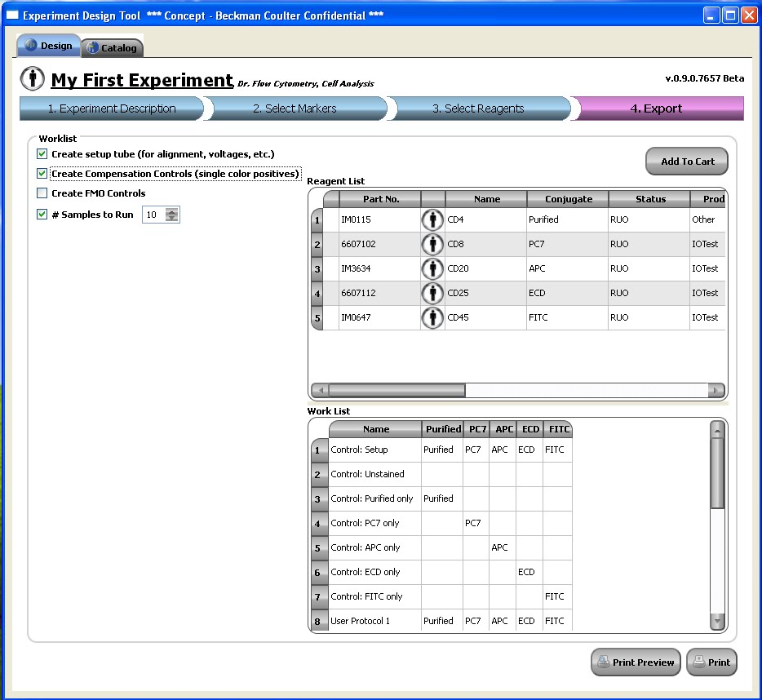This screenshot has height=700, width=762.
Task: Click the Samples to Run number field
Action: click(x=153, y=215)
